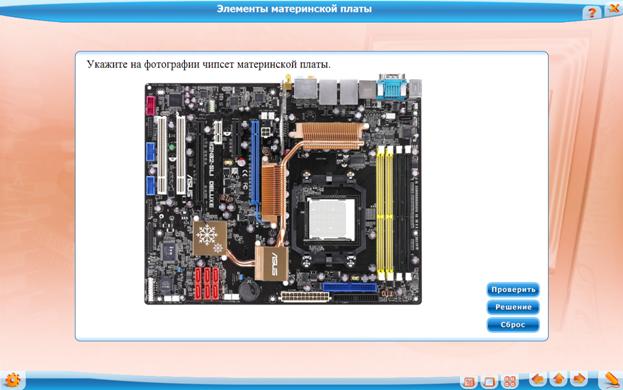623x390 pixels.
Task: Click the up arrow home navigation icon
Action: point(558,380)
